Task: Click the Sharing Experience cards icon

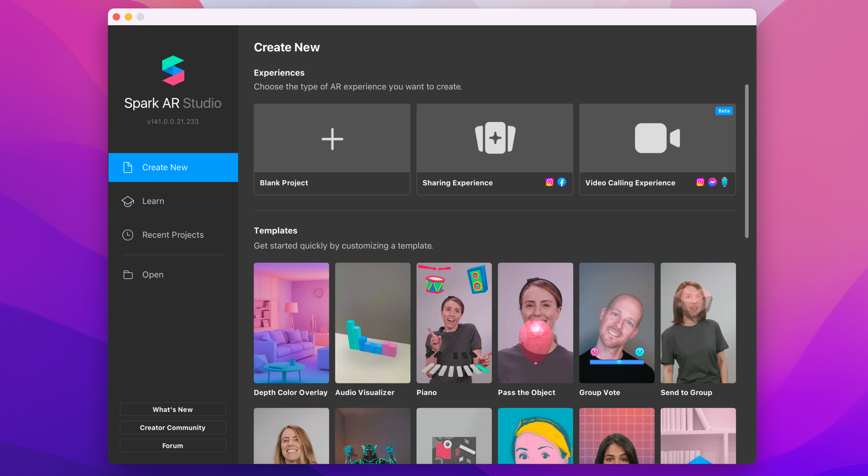Action: pos(495,138)
